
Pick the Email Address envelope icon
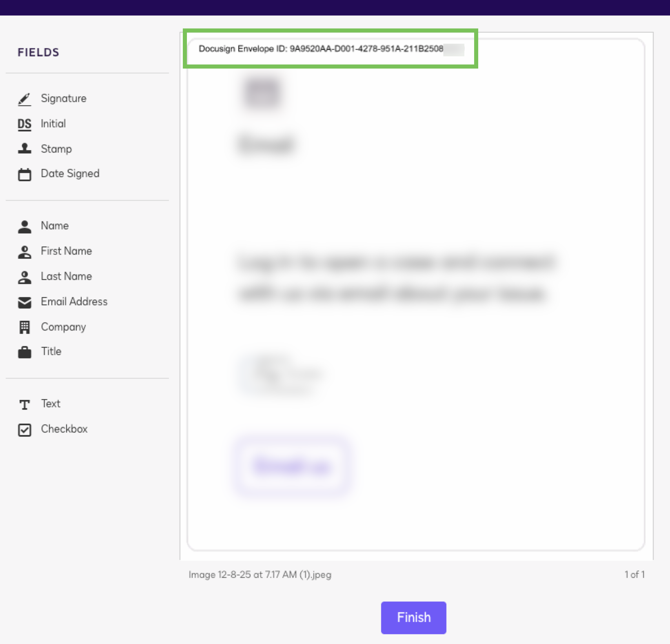[x=24, y=302]
